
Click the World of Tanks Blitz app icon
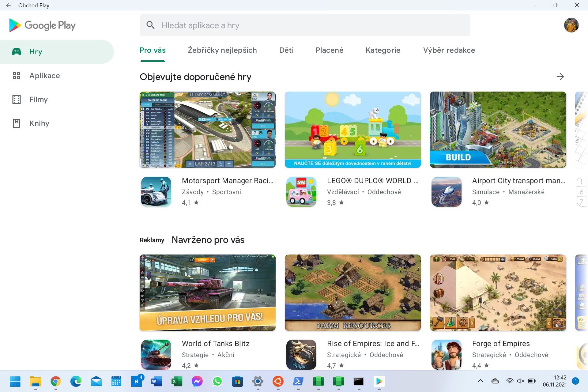[156, 354]
